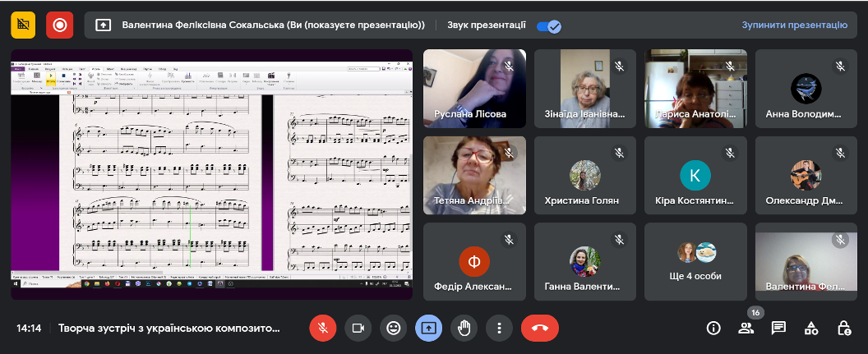Click the red record button at top left
The image size is (868, 354).
[59, 25]
